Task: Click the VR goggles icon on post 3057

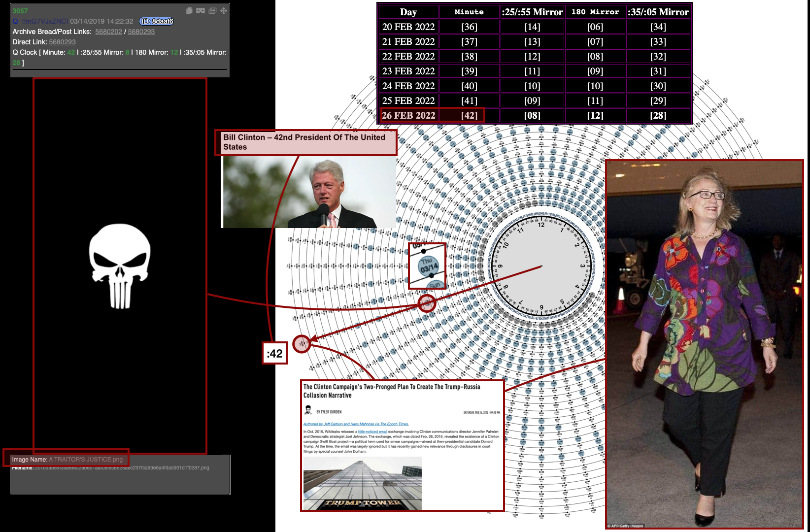Action: point(201,11)
